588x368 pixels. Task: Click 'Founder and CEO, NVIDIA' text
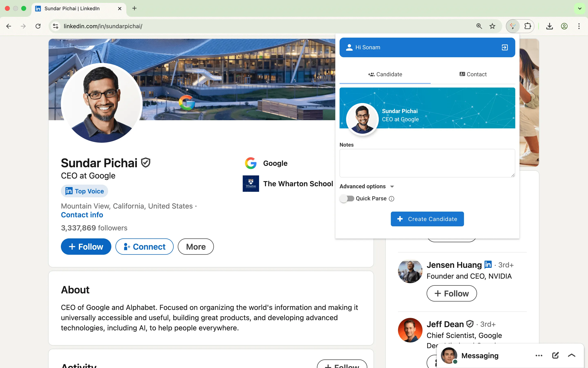(469, 276)
